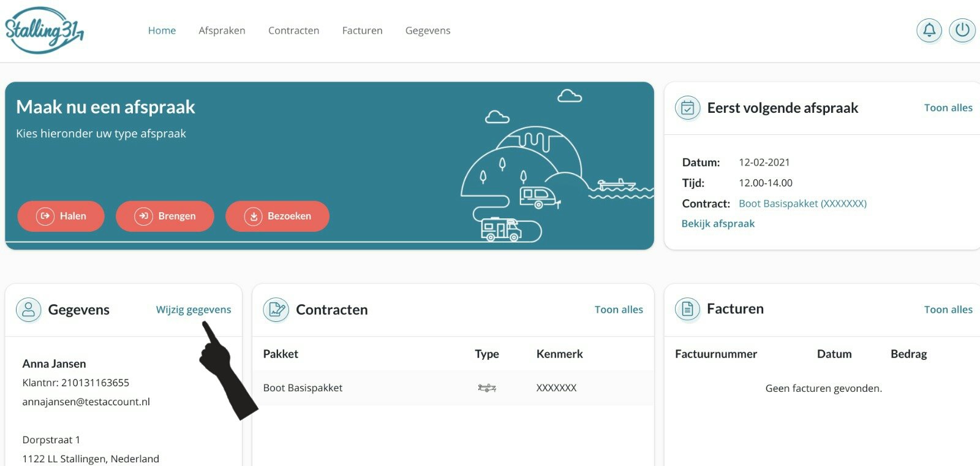Open Facturen in top navigation
Image resolution: width=980 pixels, height=466 pixels.
[362, 31]
